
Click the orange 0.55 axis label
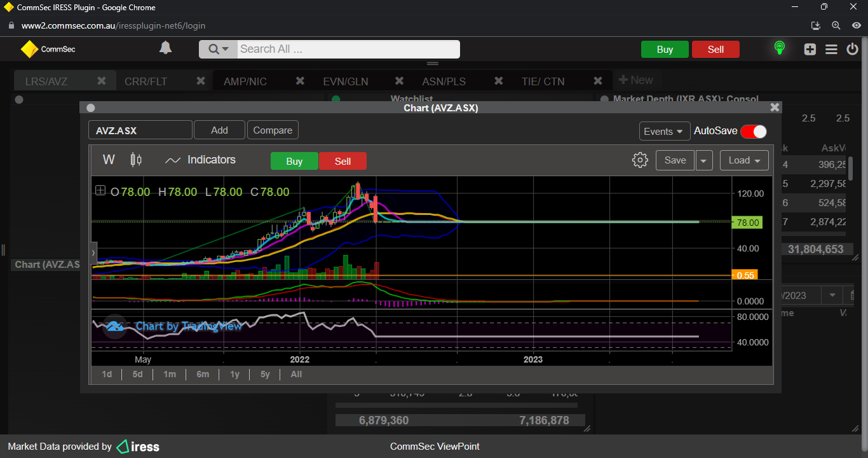[745, 275]
